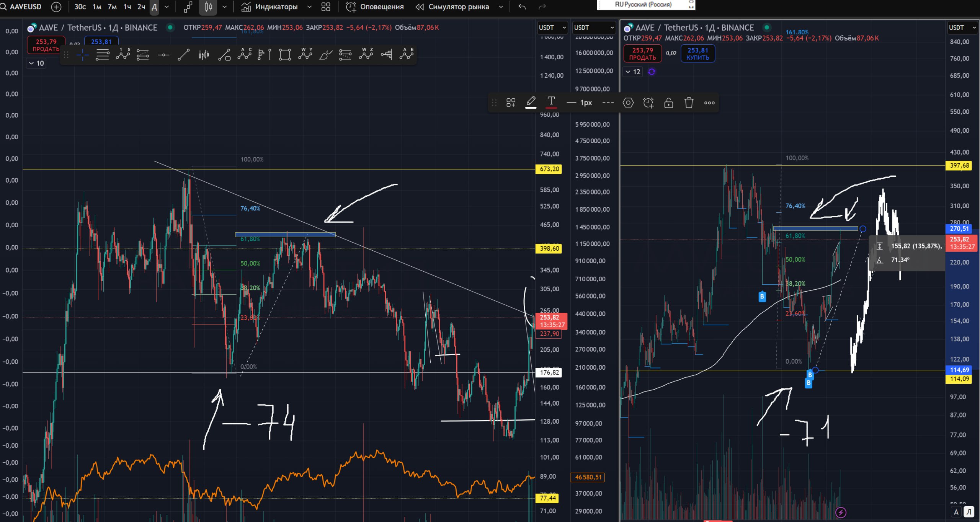Add an alert on the selected drawing

coord(648,103)
